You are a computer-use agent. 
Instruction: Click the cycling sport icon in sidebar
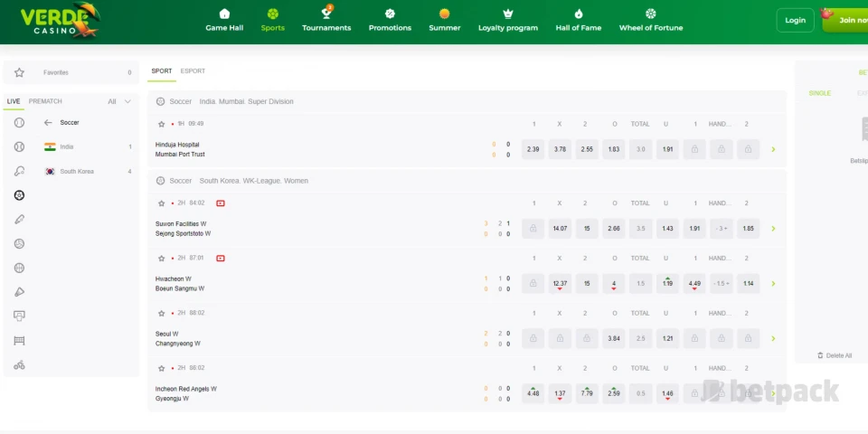point(19,365)
